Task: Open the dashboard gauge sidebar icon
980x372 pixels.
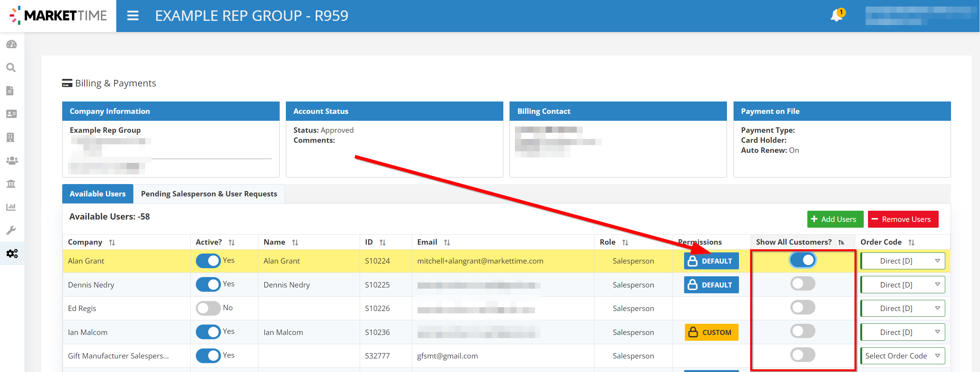Action: click(12, 44)
